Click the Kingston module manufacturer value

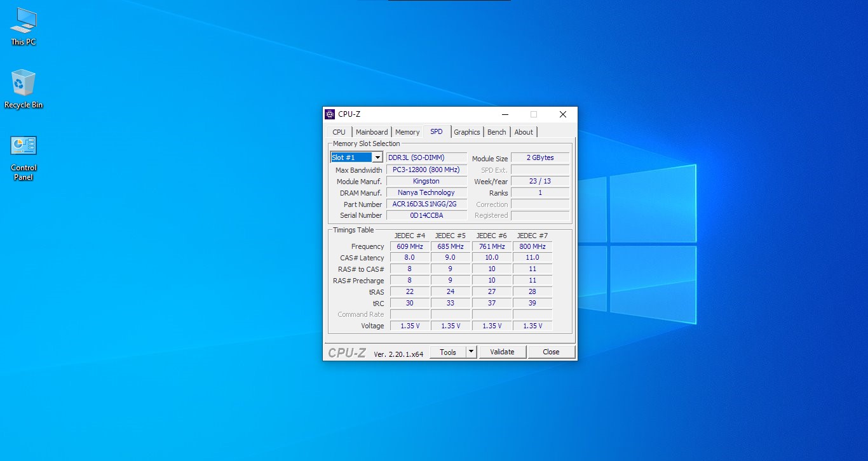426,181
